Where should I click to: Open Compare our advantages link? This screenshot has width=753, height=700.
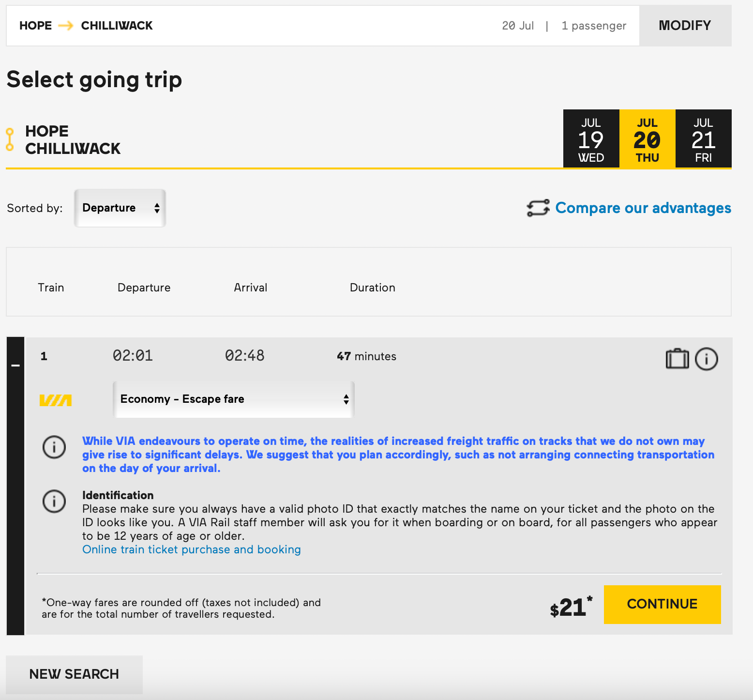643,208
